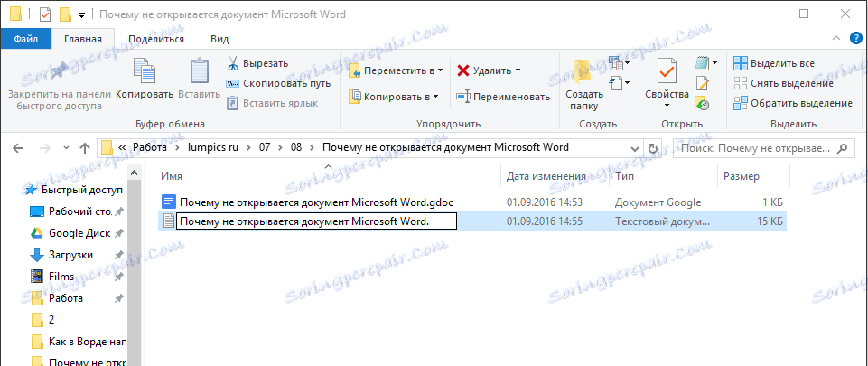
Task: Click the Журнал history clock icon
Action: tap(702, 103)
